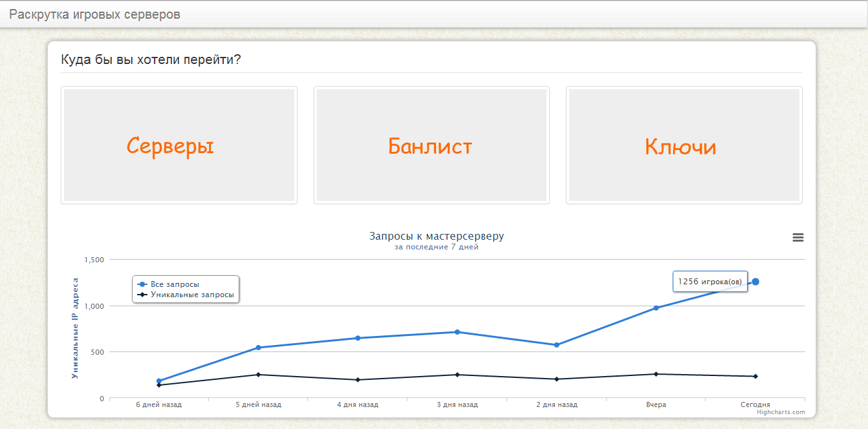Click subtitle за последние 7 дней
868x429 pixels.
point(437,247)
